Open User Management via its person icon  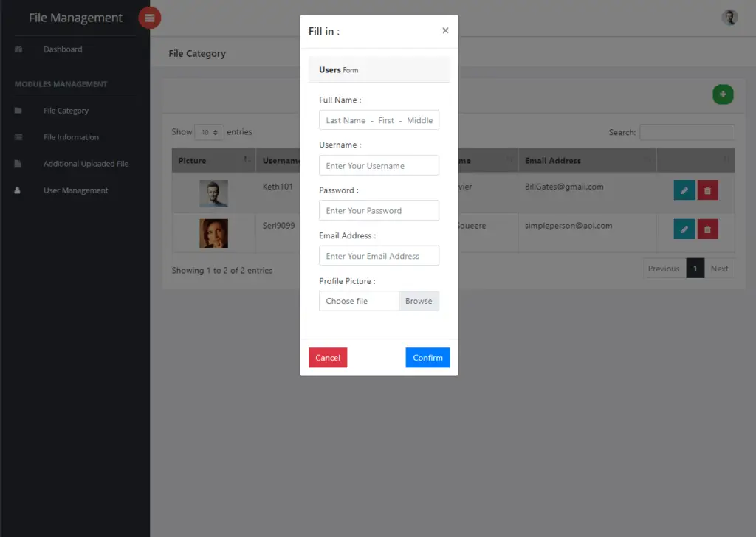coord(18,190)
